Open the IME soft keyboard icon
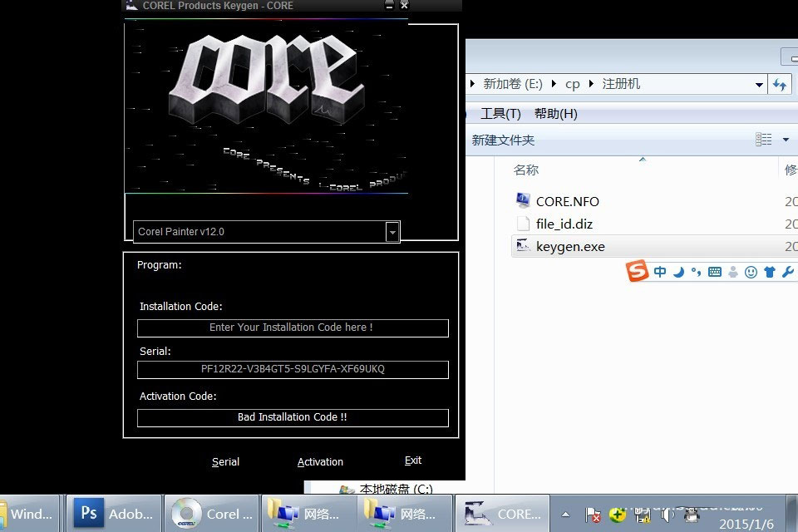Viewport: 798px width, 532px height. click(715, 272)
